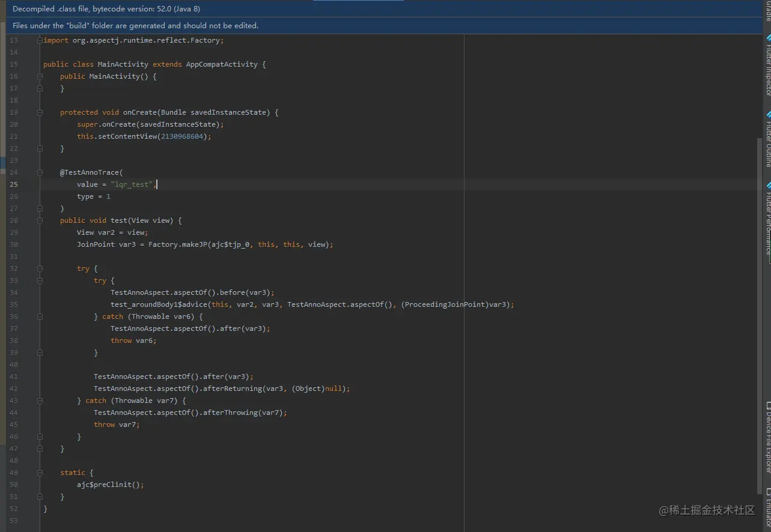Click the test method name on line 28
This screenshot has height=532, width=771.
[119, 220]
